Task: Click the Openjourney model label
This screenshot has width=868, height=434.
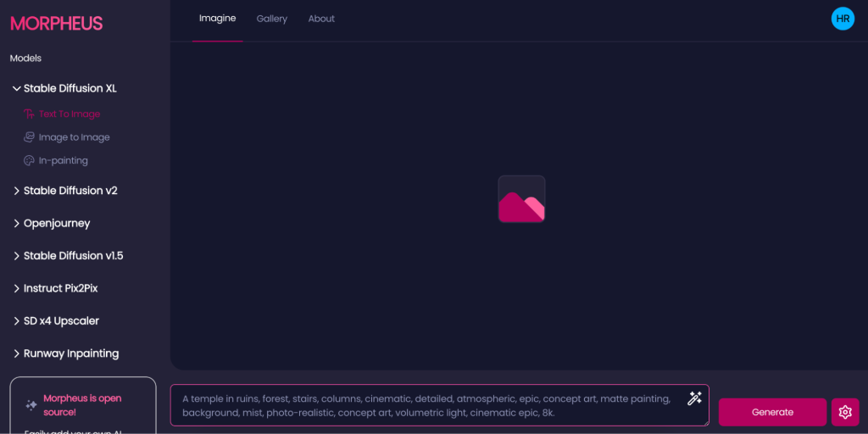Action: [57, 224]
